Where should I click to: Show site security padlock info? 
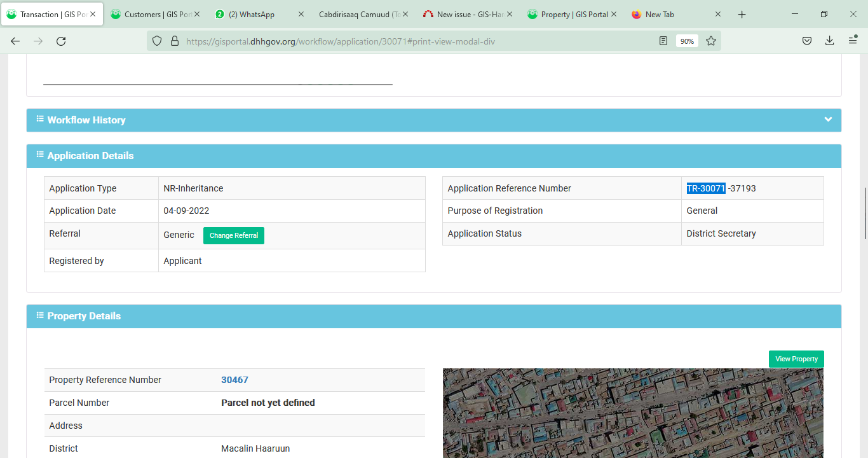175,41
